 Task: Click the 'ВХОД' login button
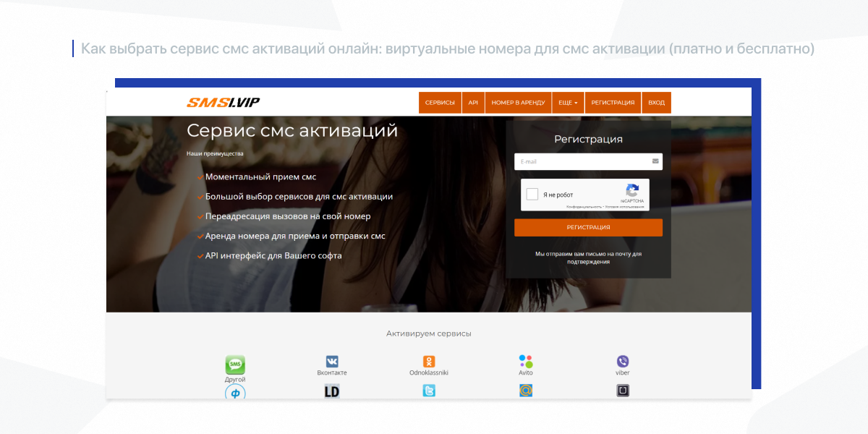coord(657,103)
